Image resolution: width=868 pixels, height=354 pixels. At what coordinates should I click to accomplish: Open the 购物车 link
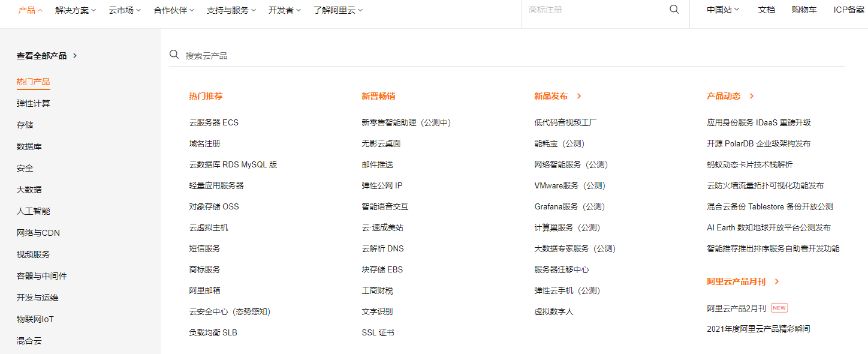804,10
